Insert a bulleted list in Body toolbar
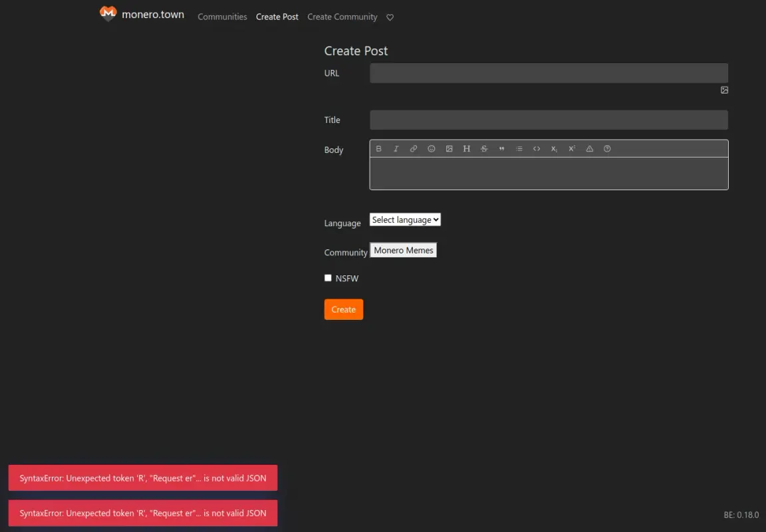Viewport: 766px width, 532px height. (519, 148)
